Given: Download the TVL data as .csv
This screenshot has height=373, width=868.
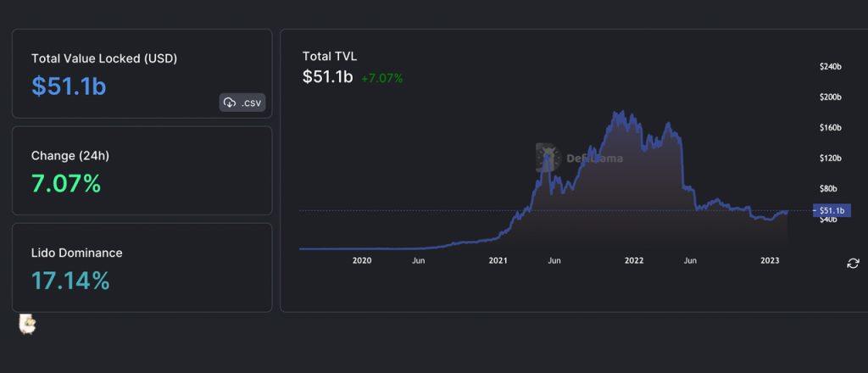Looking at the screenshot, I should (x=242, y=103).
